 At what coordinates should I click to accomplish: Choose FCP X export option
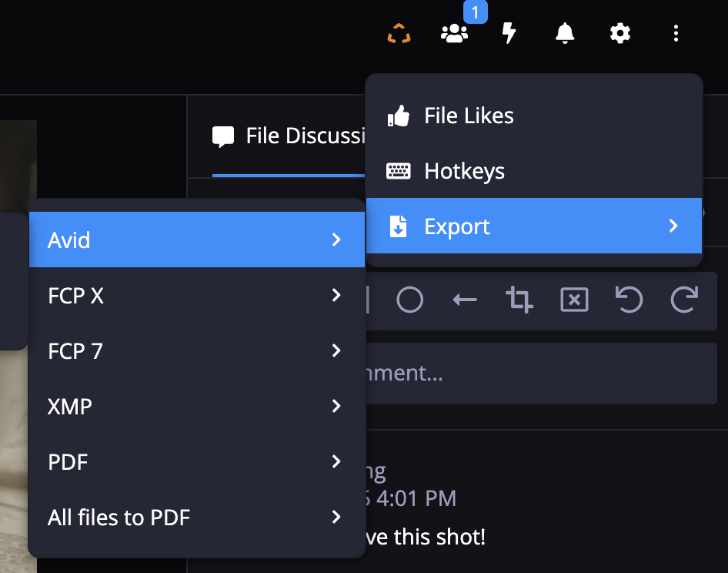tap(197, 295)
